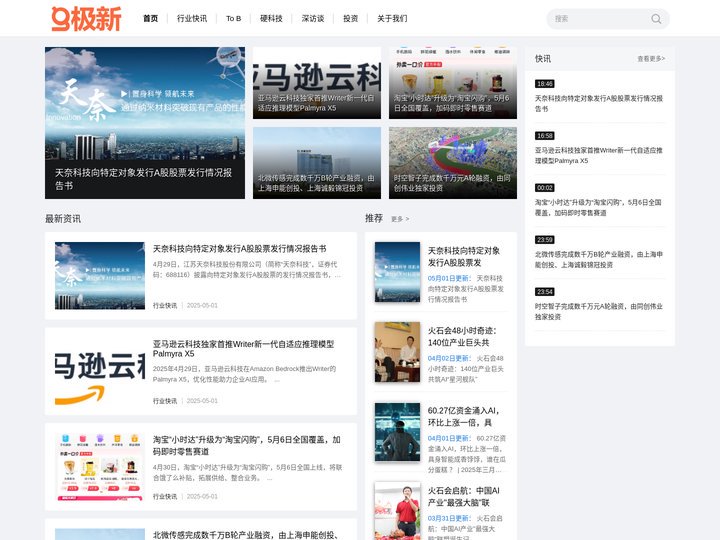
Task: Click 行业快讯 tag under the 淘宝 article
Action: [x=165, y=496]
